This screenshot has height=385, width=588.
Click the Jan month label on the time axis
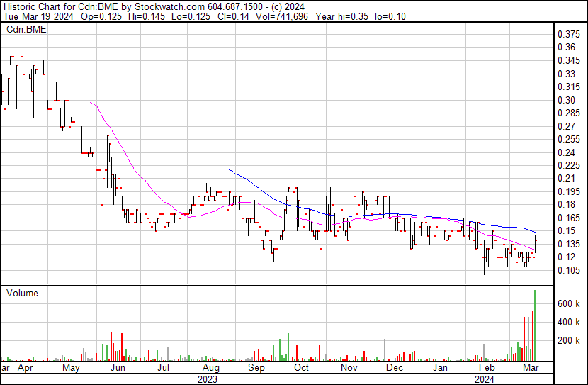(x=440, y=368)
